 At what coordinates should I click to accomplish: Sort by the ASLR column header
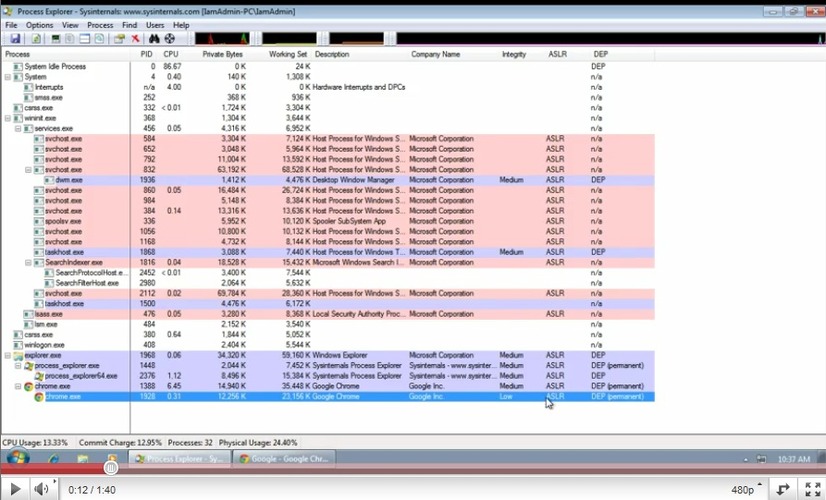[x=557, y=54]
